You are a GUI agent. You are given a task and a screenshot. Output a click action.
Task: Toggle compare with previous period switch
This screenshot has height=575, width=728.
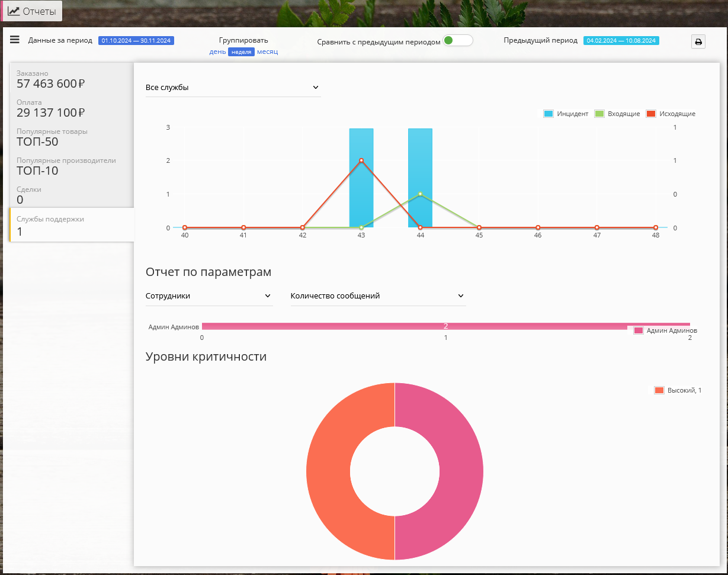(457, 40)
